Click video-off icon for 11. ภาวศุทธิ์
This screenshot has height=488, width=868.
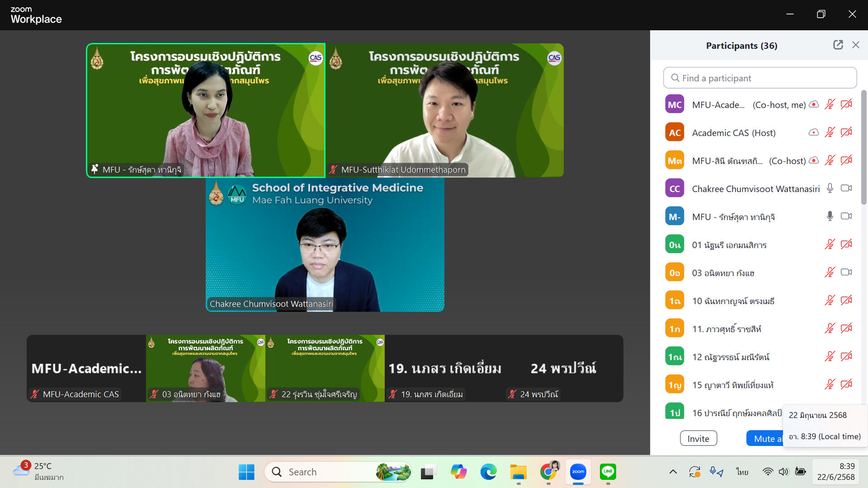click(846, 328)
